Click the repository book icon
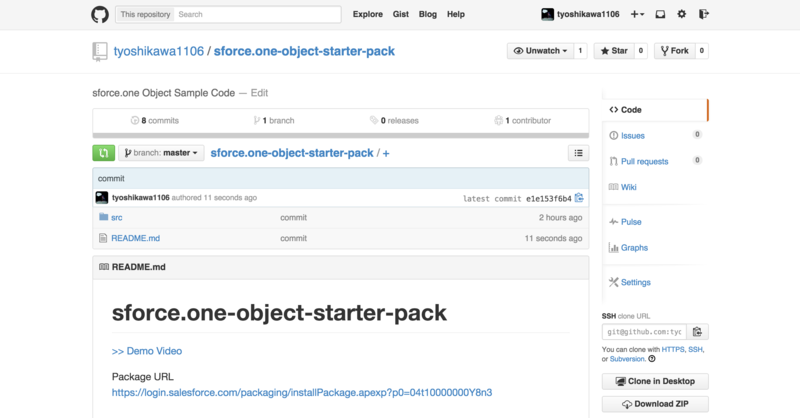This screenshot has width=800, height=418. (100, 51)
